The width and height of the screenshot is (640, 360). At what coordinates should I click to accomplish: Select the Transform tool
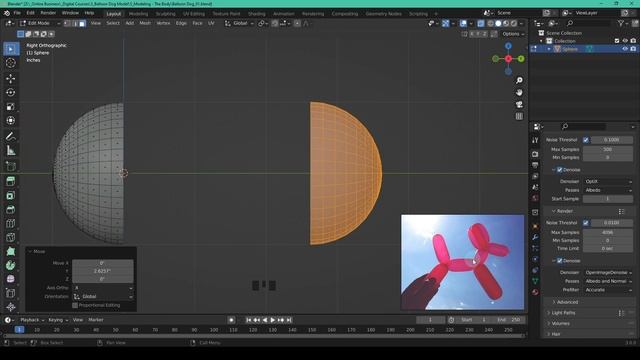(11, 121)
